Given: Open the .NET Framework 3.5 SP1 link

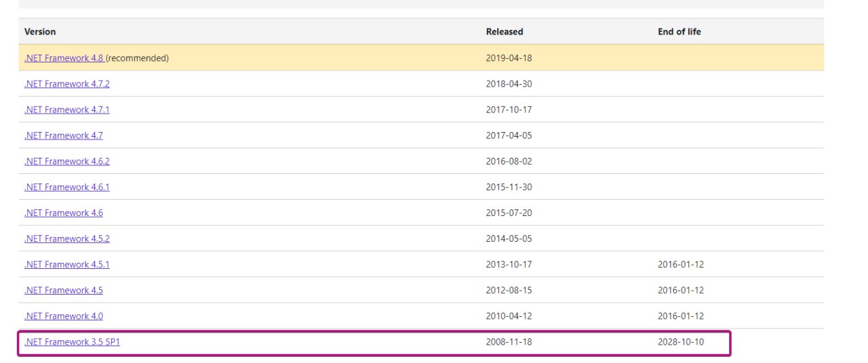Looking at the screenshot, I should click(73, 342).
